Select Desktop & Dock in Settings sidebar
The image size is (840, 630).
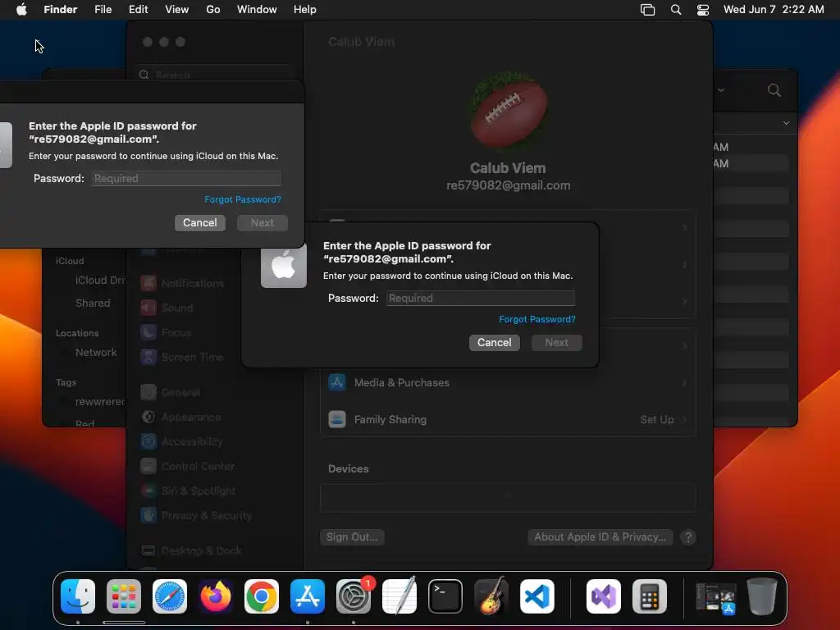[190, 550]
